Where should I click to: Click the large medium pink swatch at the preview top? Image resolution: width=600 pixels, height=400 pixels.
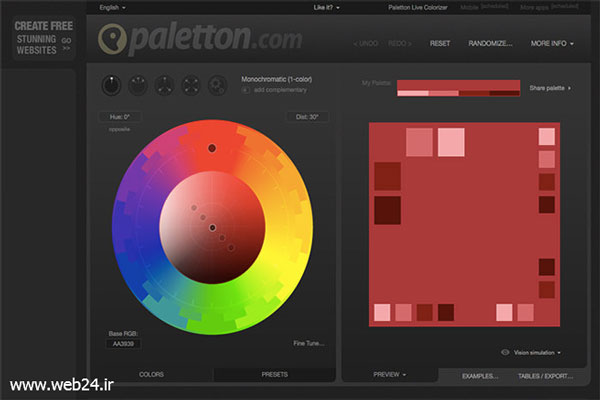(419, 142)
